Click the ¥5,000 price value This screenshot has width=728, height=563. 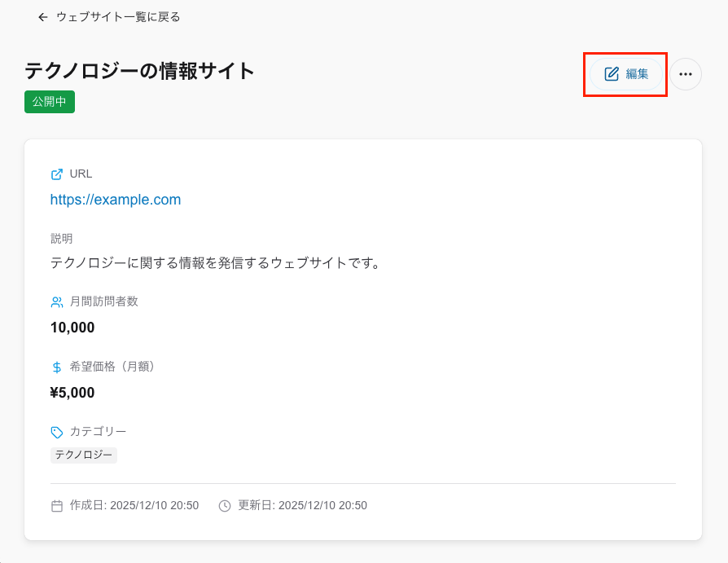point(72,393)
